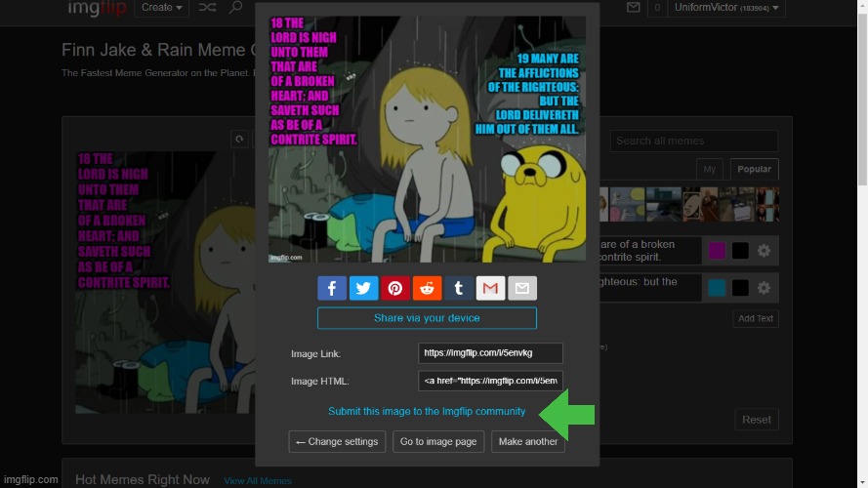Click the generated meme image preview
Viewport: 868px width, 488px height.
tap(427, 139)
